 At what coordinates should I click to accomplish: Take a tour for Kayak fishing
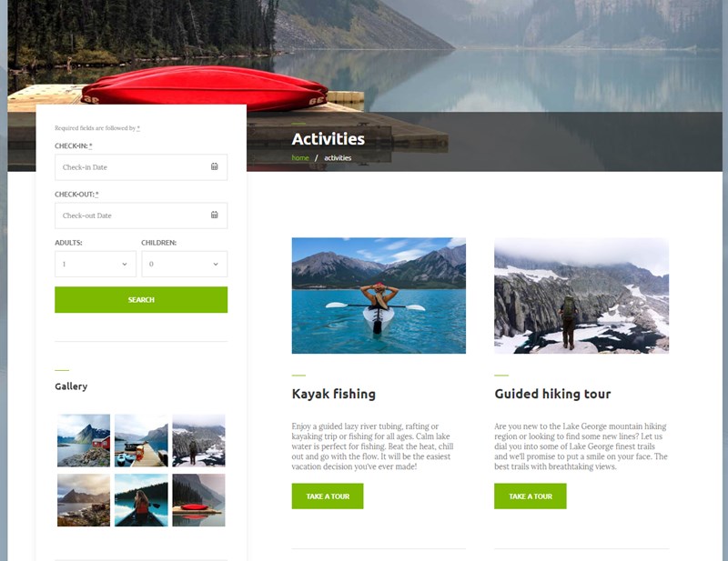pos(328,496)
